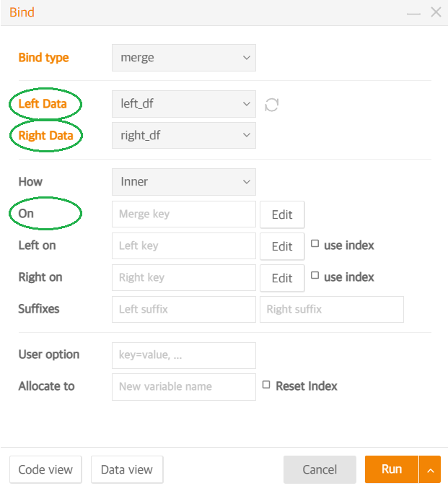Enable use index for Left on
The width and height of the screenshot is (448, 491).
coord(315,243)
